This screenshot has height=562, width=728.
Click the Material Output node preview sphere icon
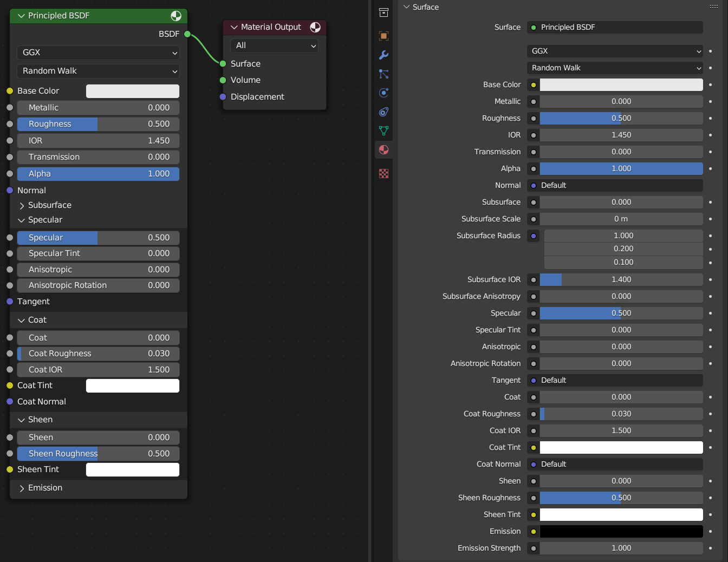[315, 27]
